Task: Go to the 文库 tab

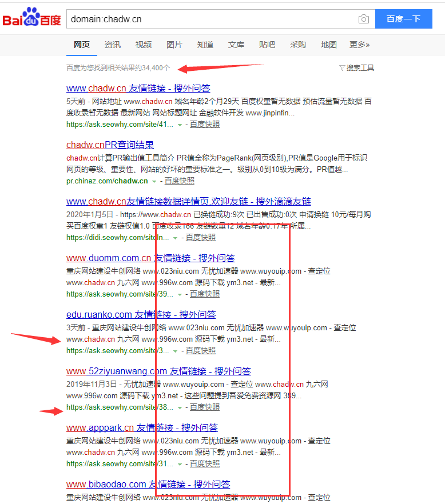Action: (236, 45)
